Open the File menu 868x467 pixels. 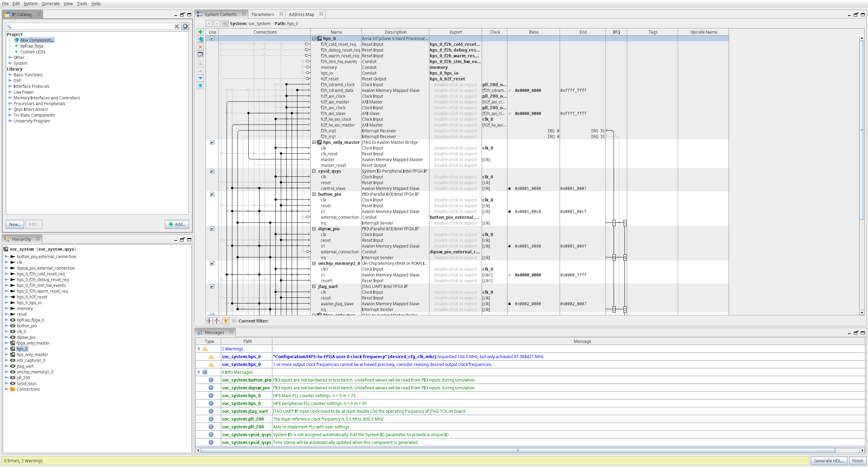[x=5, y=3]
